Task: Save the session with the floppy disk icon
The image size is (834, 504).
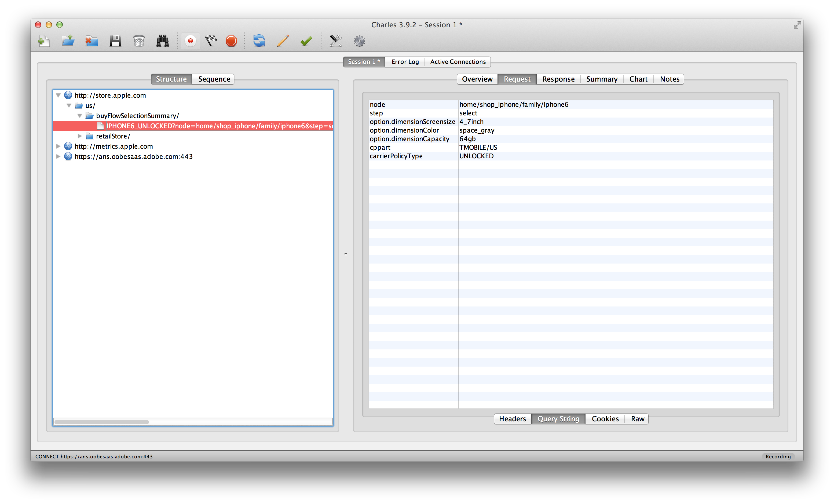Action: pyautogui.click(x=115, y=41)
